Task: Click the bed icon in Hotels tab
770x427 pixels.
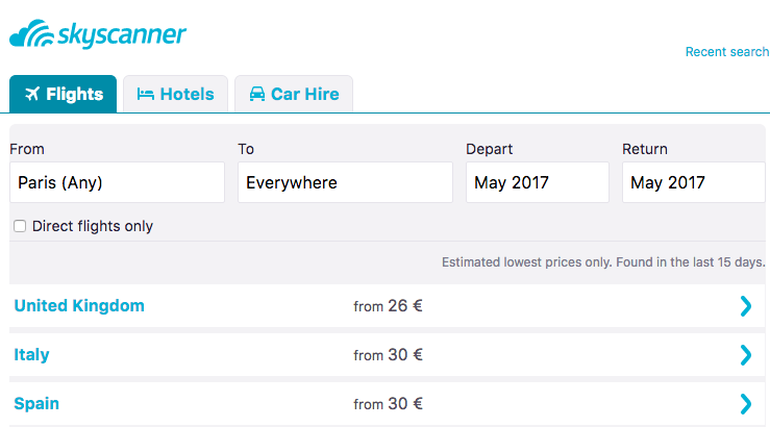Action: coord(145,94)
